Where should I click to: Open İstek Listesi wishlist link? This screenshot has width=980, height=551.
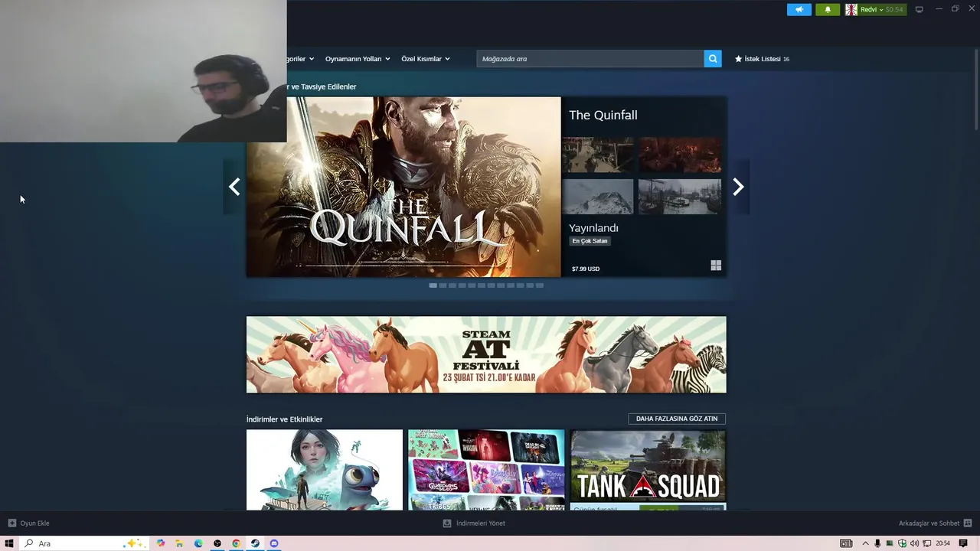(762, 59)
